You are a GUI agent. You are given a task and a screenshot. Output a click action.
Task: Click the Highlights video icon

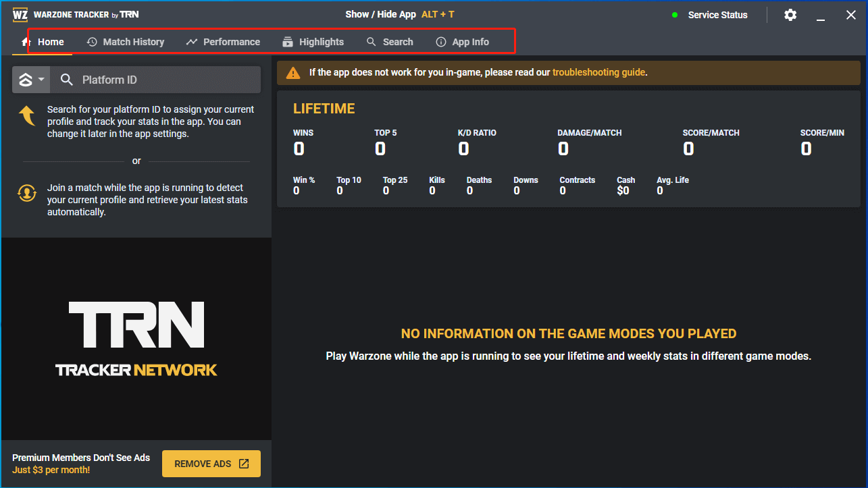[288, 42]
